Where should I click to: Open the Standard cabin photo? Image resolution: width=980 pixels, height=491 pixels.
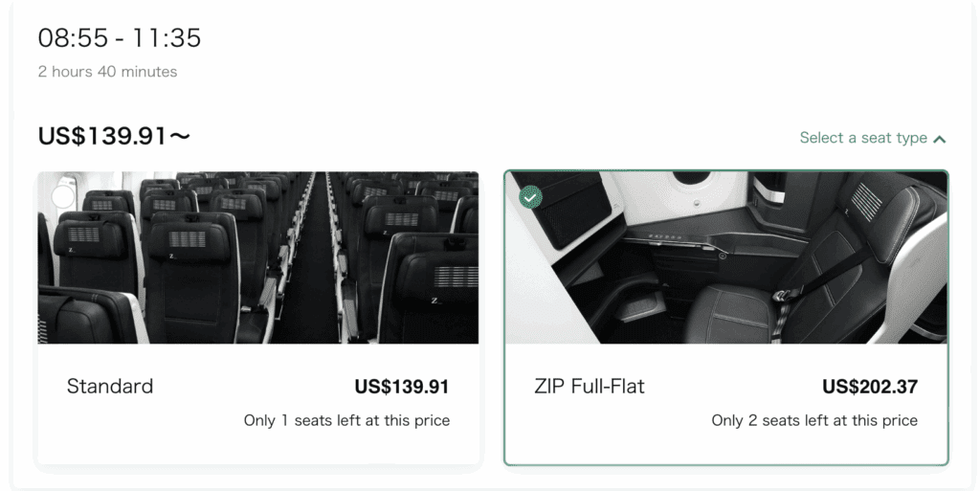click(258, 257)
